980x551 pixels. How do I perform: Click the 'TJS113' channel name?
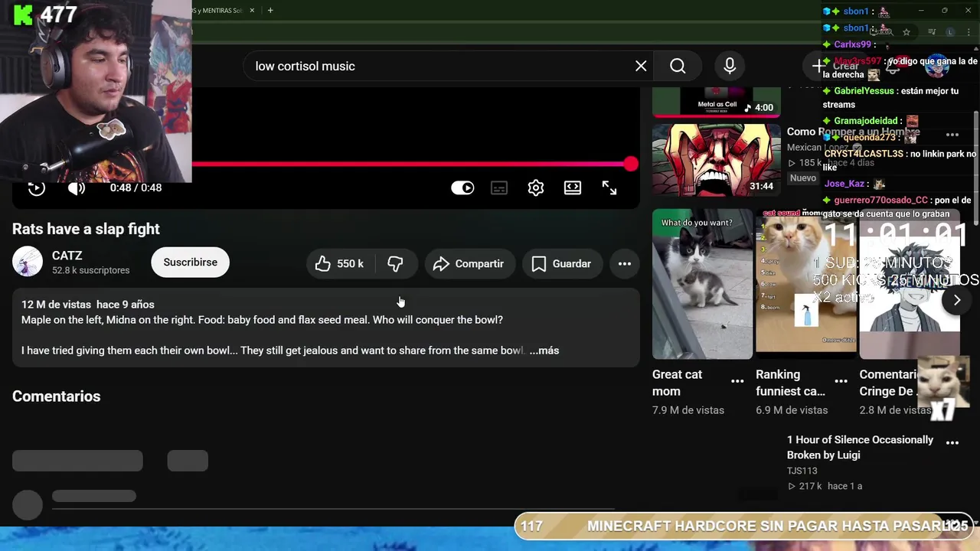802,471
